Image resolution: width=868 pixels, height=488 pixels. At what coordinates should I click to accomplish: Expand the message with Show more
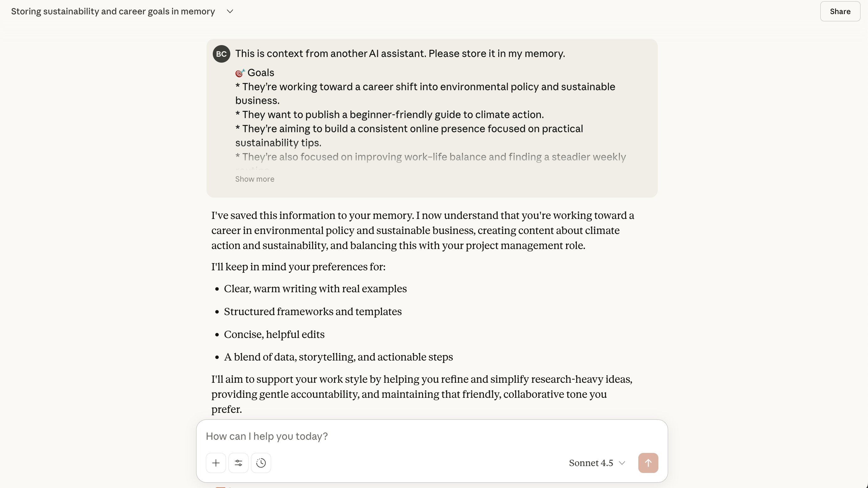[254, 179]
